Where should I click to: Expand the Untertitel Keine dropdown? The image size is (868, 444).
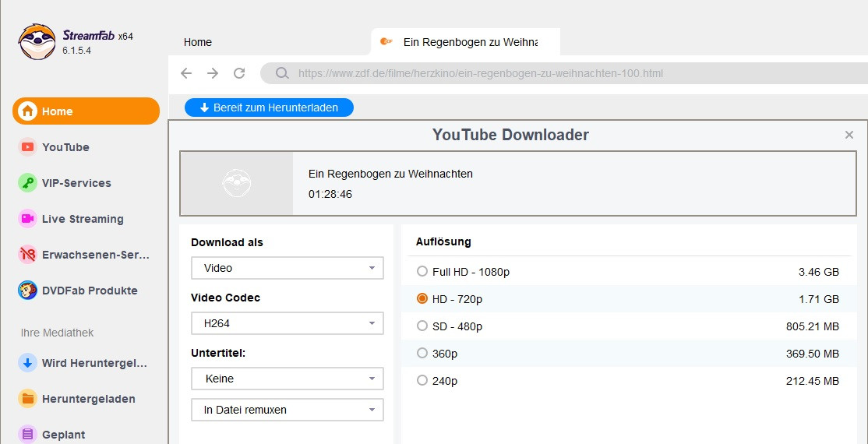[x=287, y=379]
